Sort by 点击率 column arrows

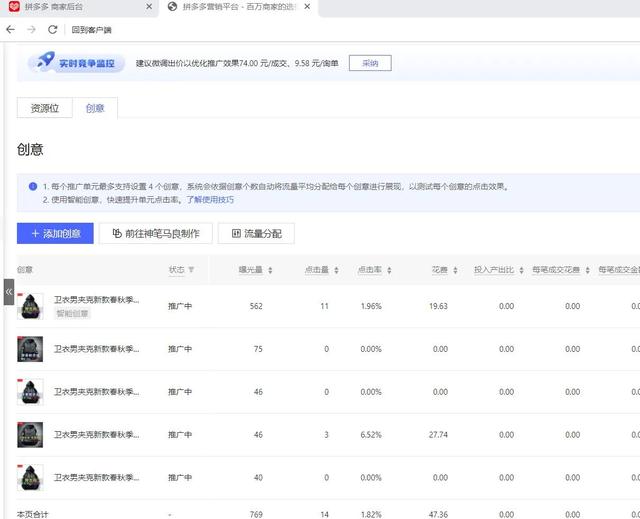[389, 270]
